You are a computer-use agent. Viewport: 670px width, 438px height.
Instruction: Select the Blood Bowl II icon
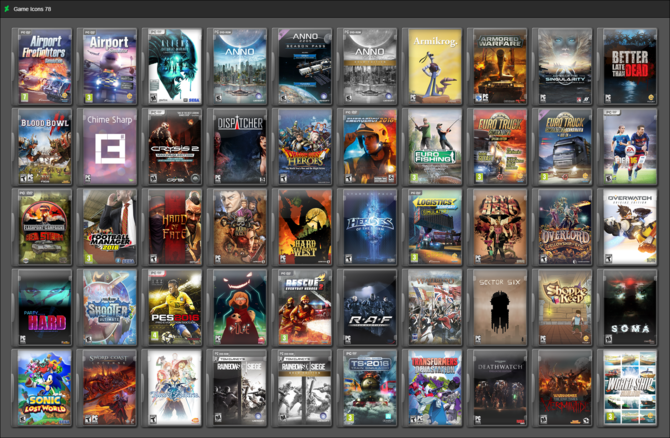tap(43, 147)
